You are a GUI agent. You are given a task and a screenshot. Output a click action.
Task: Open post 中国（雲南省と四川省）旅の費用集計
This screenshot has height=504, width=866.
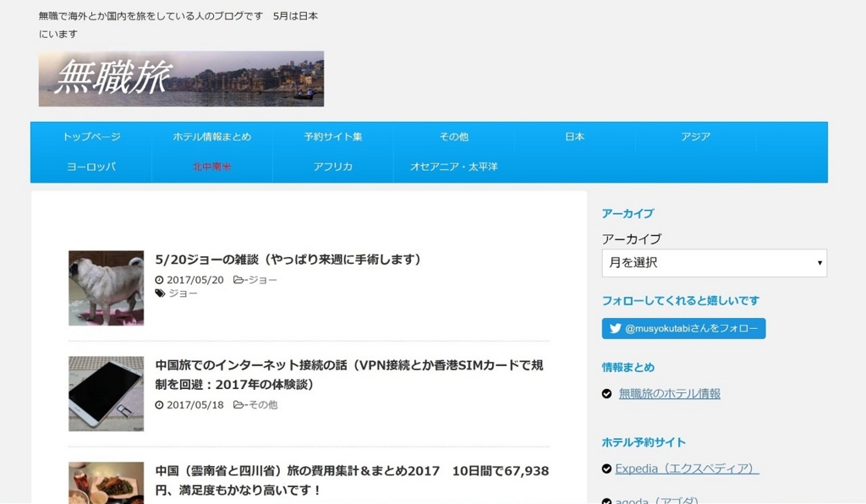coord(352,480)
